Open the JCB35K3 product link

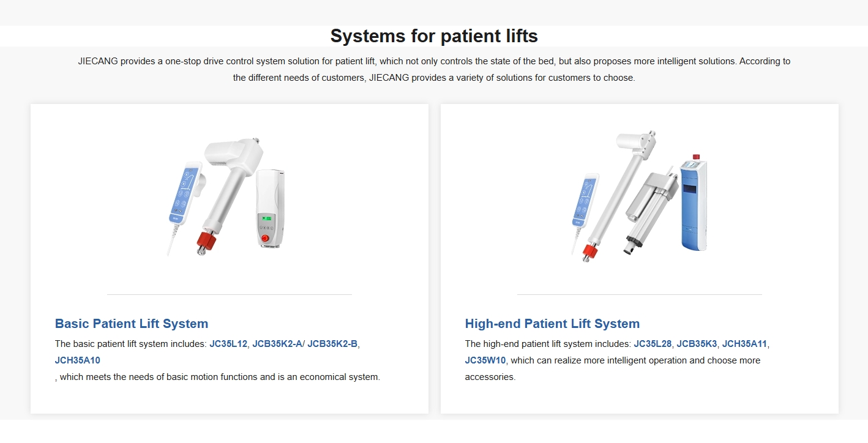coord(697,344)
